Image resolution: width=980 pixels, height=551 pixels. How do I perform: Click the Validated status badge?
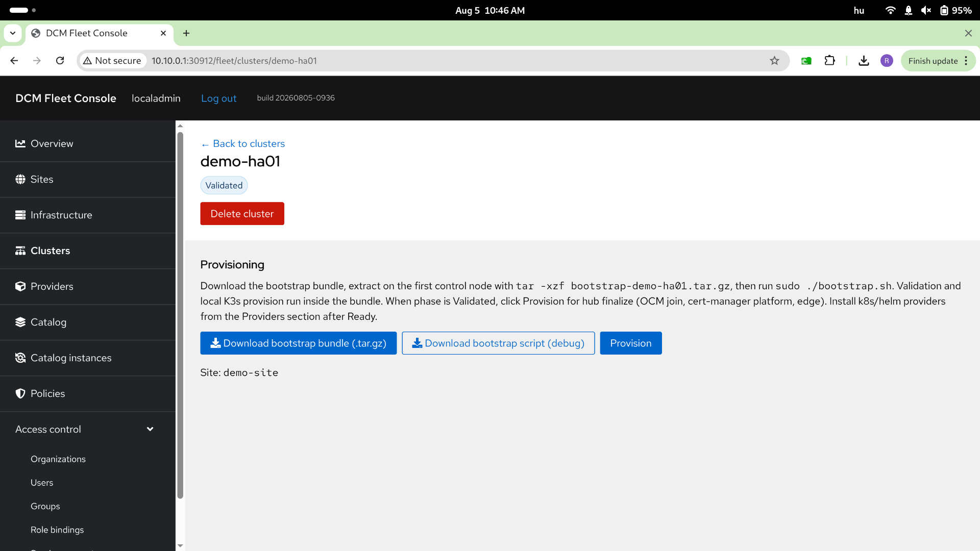pos(224,186)
